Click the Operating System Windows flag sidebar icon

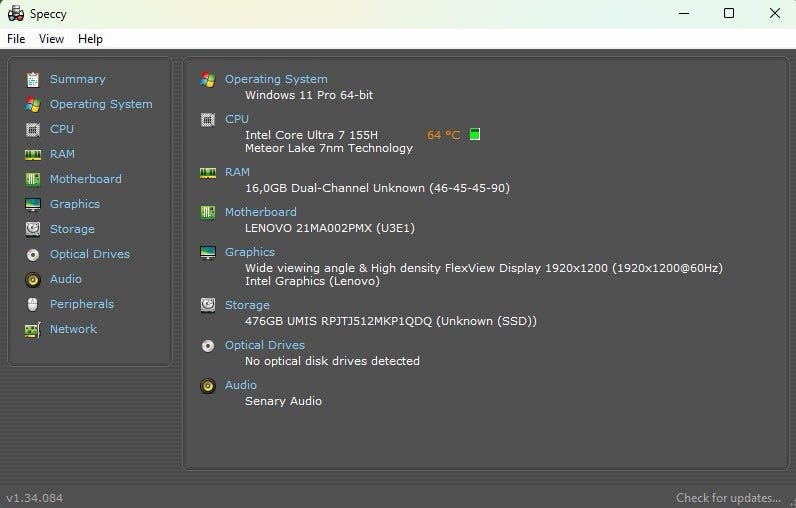[x=33, y=105]
